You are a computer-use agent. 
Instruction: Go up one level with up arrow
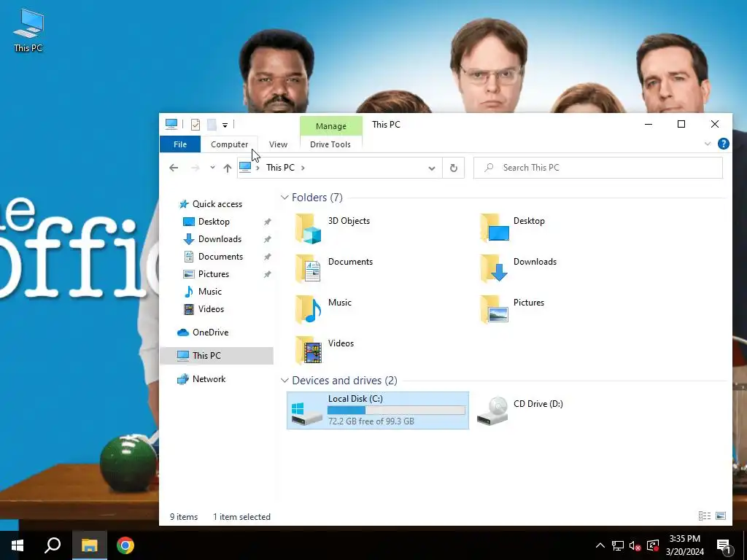pyautogui.click(x=228, y=168)
